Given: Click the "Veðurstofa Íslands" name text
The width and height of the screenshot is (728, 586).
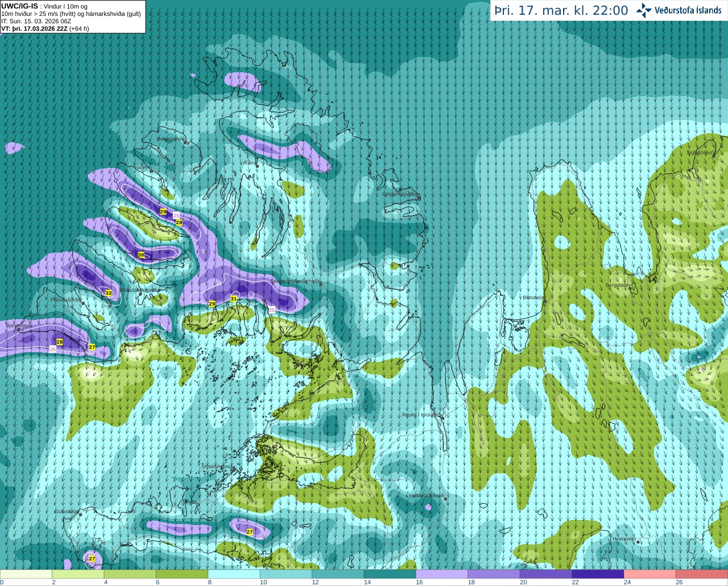Looking at the screenshot, I should pyautogui.click(x=688, y=10).
